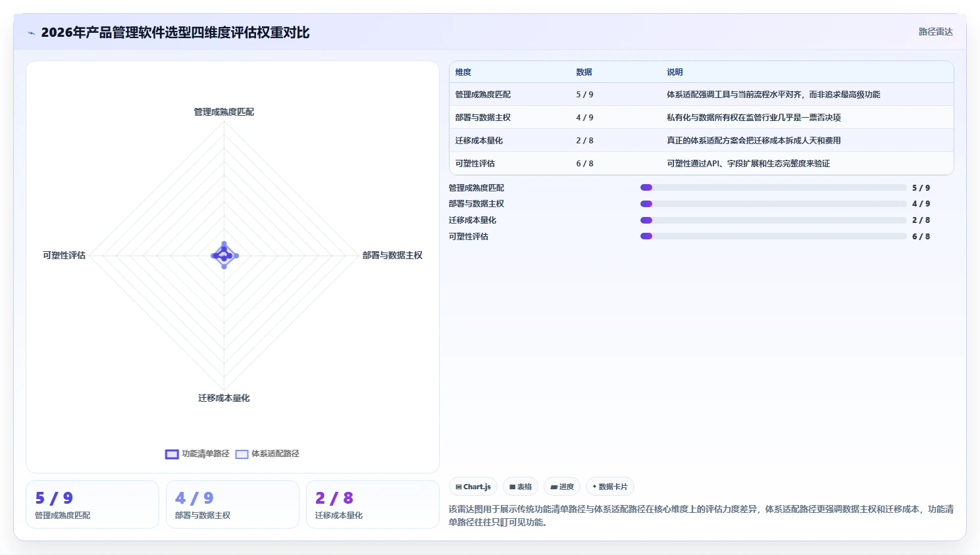Click the 维度 table column header
The width and height of the screenshot is (980, 555).
click(463, 72)
